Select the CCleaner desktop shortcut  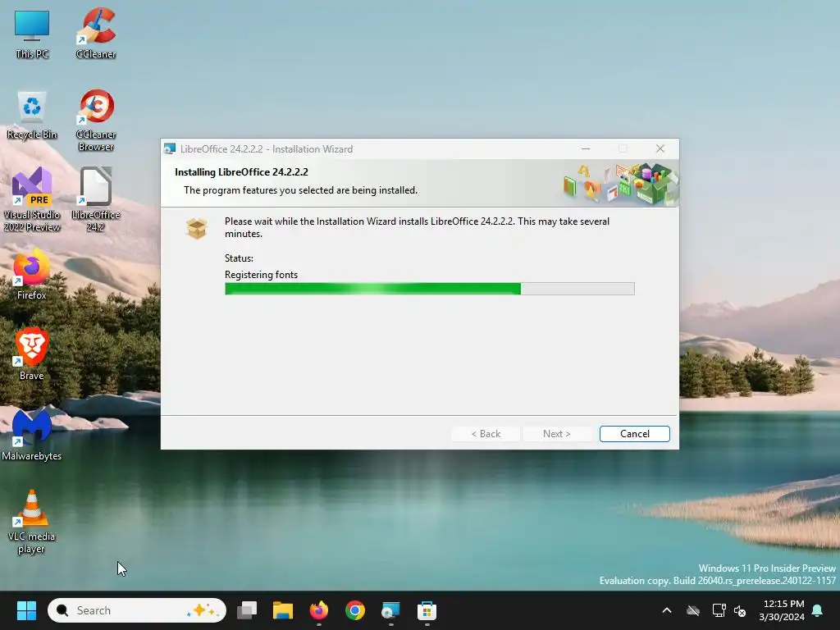[96, 33]
